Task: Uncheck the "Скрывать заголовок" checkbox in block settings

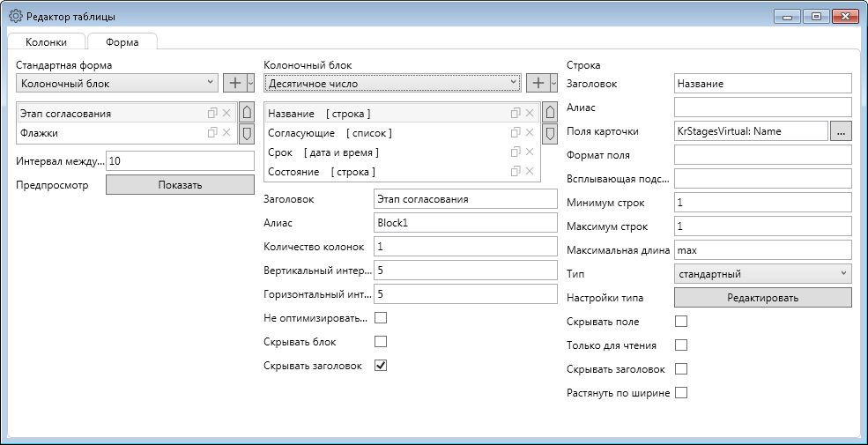Action: [381, 365]
